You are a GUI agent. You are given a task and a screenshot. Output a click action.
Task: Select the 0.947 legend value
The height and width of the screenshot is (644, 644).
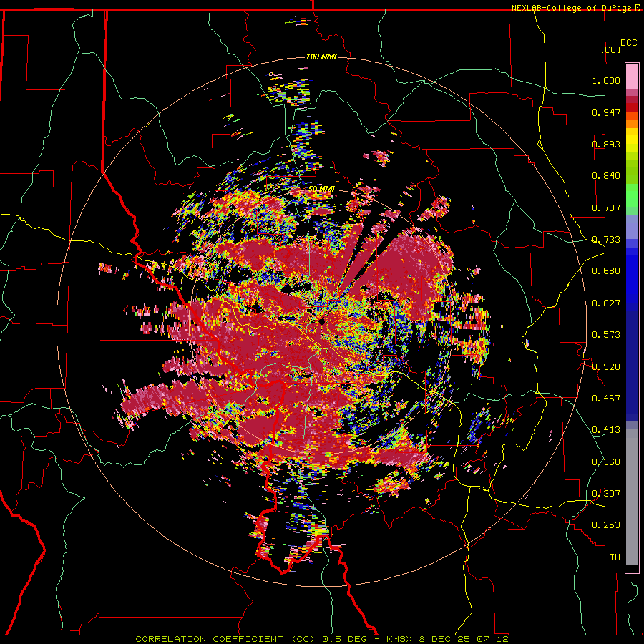pyautogui.click(x=606, y=112)
